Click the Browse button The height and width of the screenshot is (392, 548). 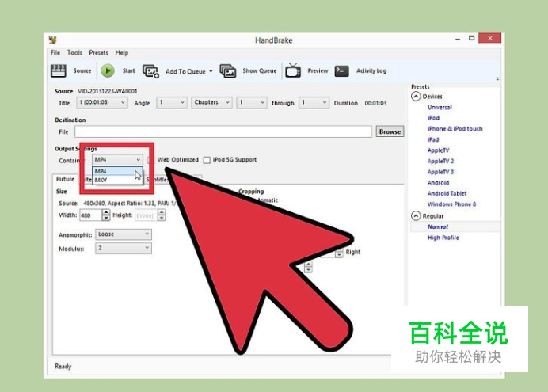(390, 131)
